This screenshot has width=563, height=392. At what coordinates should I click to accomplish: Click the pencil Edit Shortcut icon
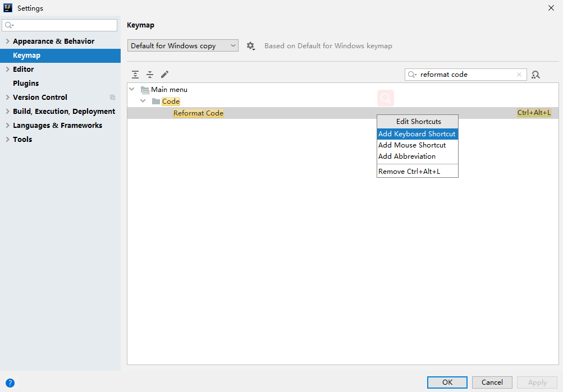[164, 75]
